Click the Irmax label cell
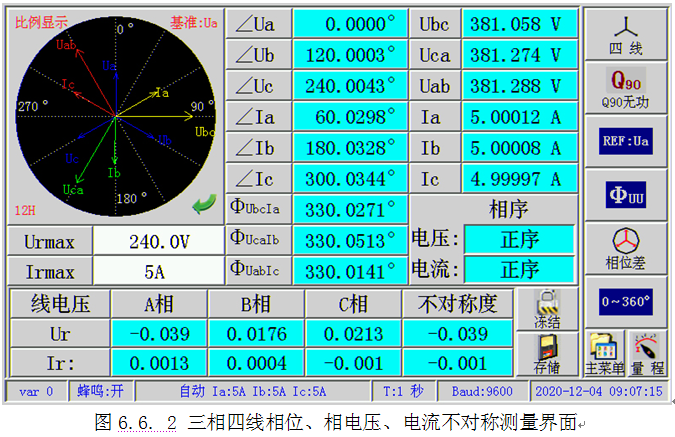 point(49,271)
